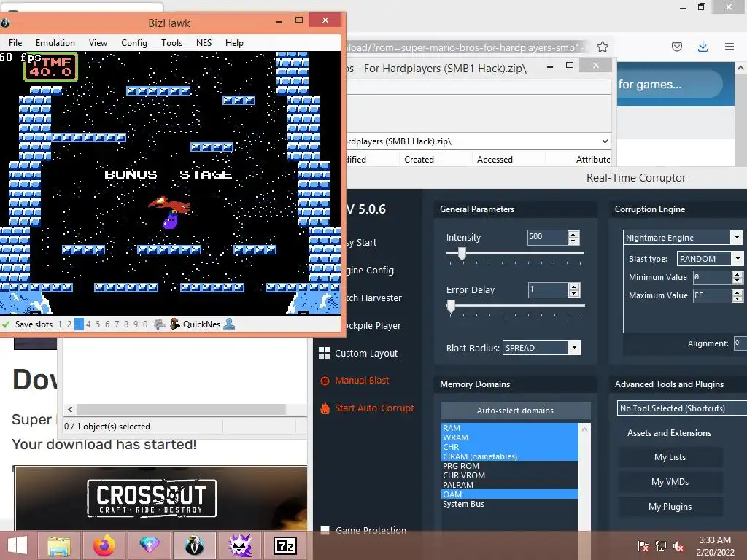Click the network tray icon
Screen dimensions: 747x560
(661, 545)
